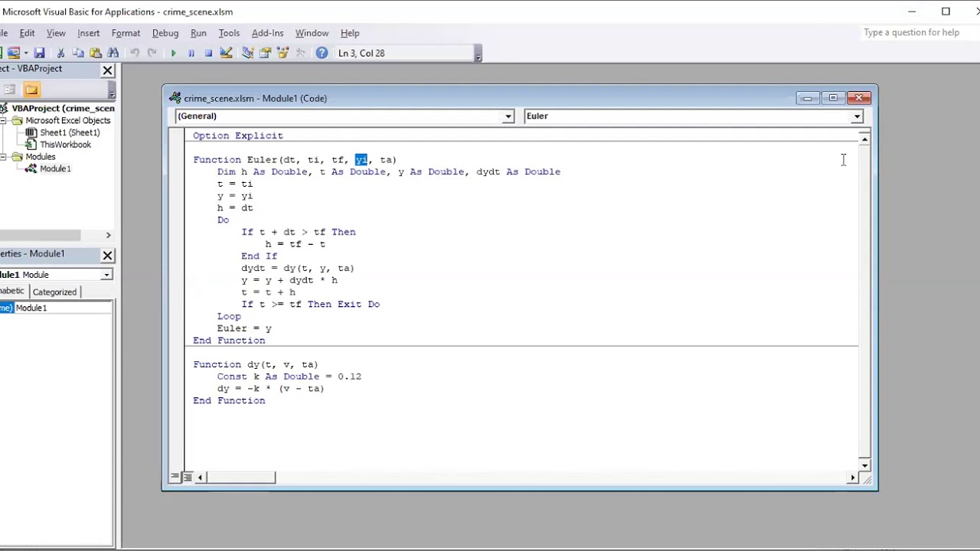Open Object Browser toolbar icon
The image size is (980, 551).
tap(283, 53)
